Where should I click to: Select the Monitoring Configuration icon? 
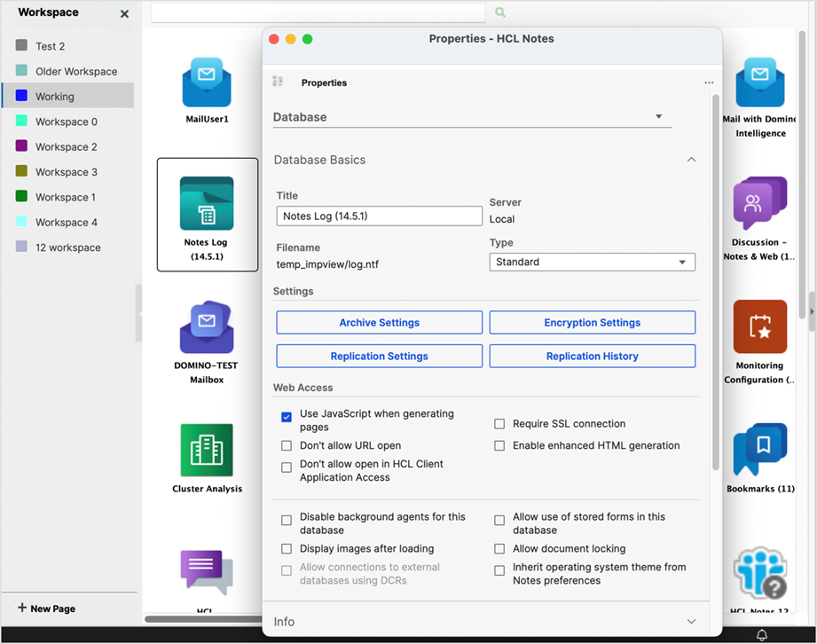point(760,326)
